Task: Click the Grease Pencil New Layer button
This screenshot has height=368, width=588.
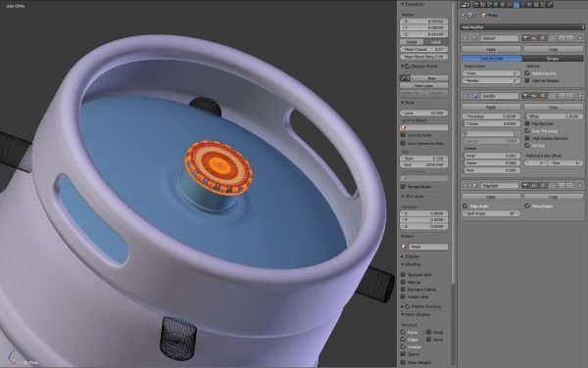Action: coord(423,85)
